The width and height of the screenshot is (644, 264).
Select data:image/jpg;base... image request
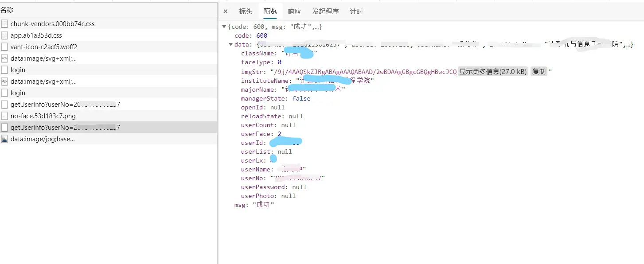(43, 139)
